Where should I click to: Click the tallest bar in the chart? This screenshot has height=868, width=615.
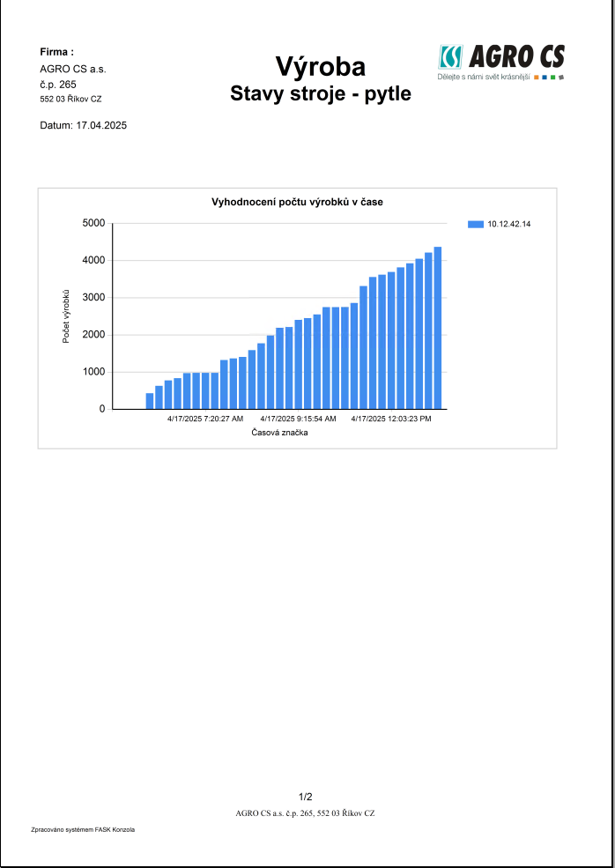438,328
